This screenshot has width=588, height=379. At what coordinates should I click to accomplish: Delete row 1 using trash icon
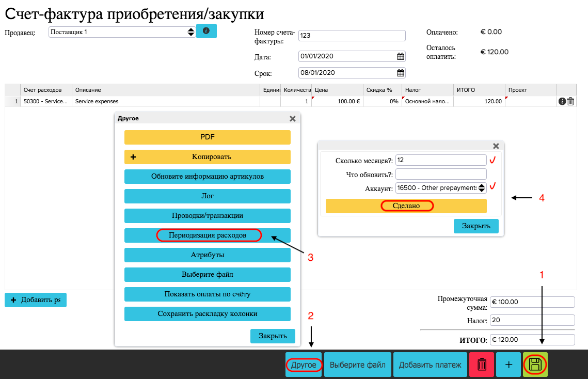[570, 102]
